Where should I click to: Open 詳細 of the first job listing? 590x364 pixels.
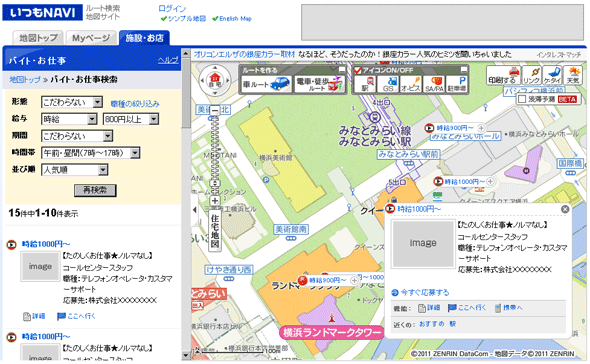point(34,316)
